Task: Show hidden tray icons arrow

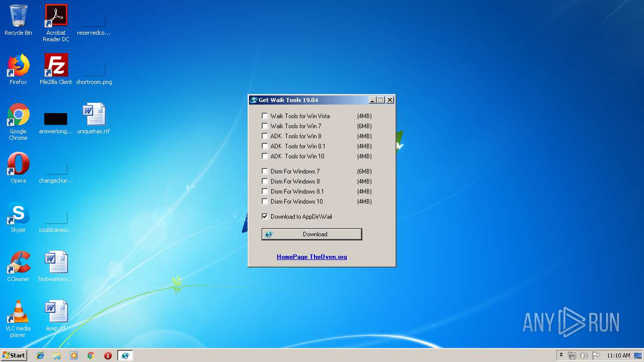Action: tap(561, 355)
